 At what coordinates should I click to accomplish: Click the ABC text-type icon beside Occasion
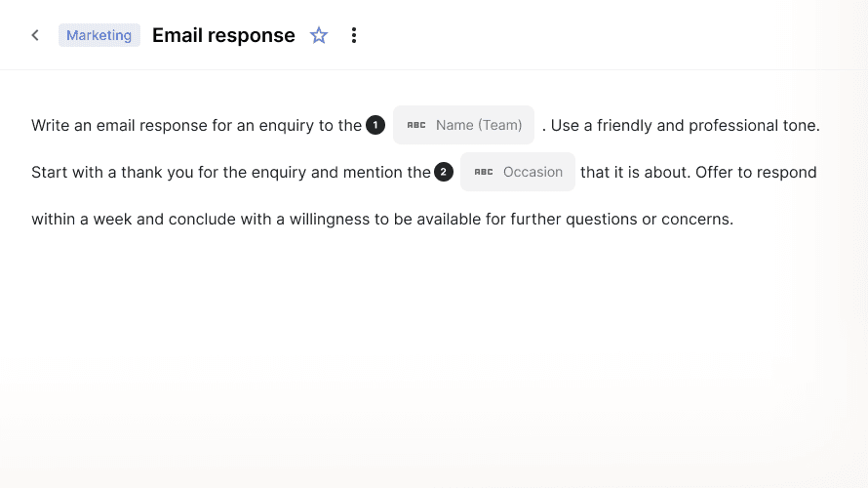[484, 173]
